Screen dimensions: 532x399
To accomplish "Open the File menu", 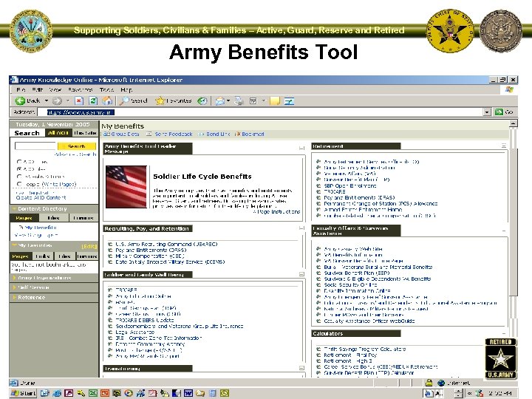I will [21, 89].
